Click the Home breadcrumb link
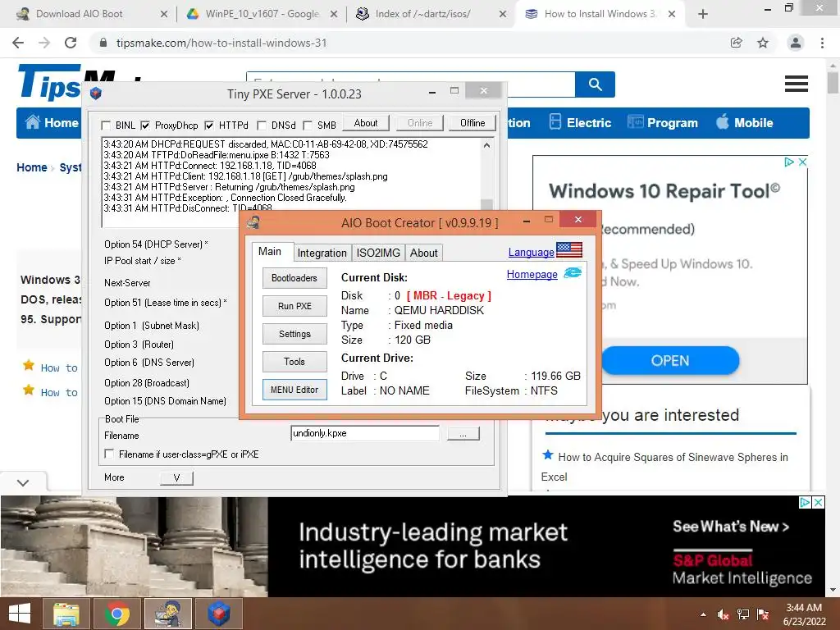The width and height of the screenshot is (840, 630). (x=32, y=167)
